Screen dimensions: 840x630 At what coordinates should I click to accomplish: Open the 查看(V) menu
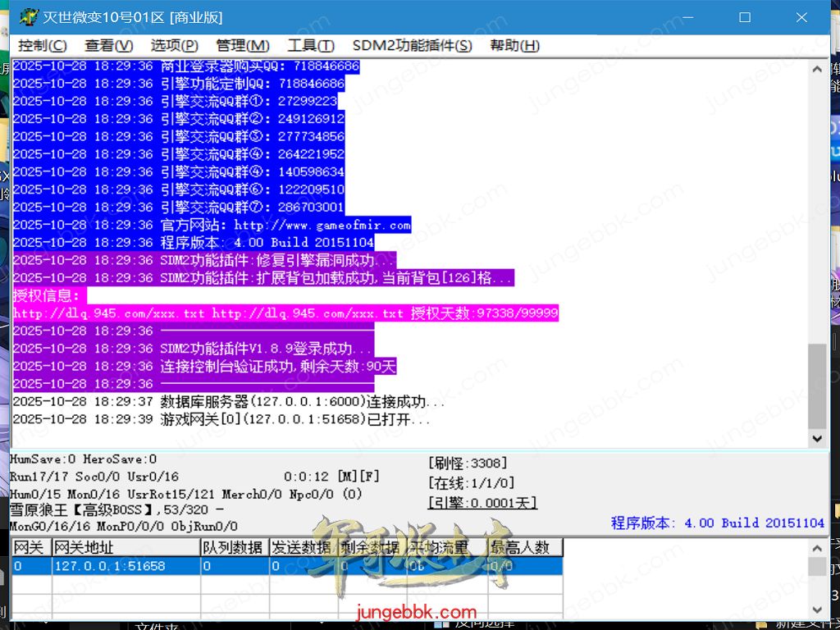coord(108,46)
